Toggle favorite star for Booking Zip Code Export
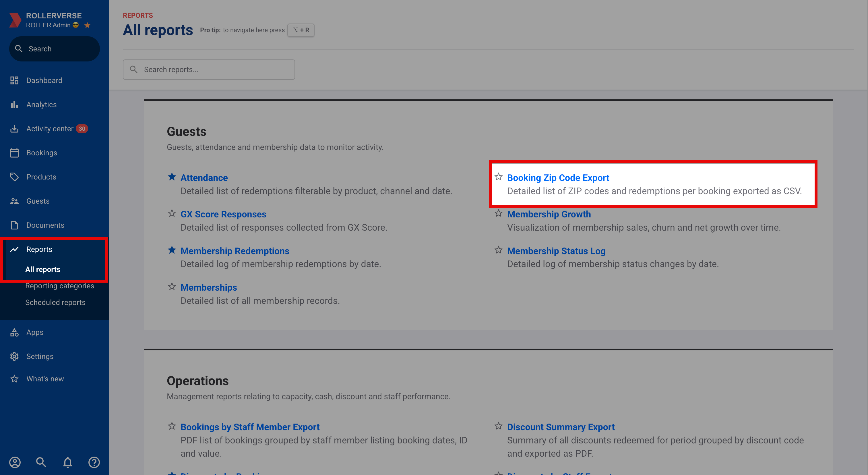 498,177
